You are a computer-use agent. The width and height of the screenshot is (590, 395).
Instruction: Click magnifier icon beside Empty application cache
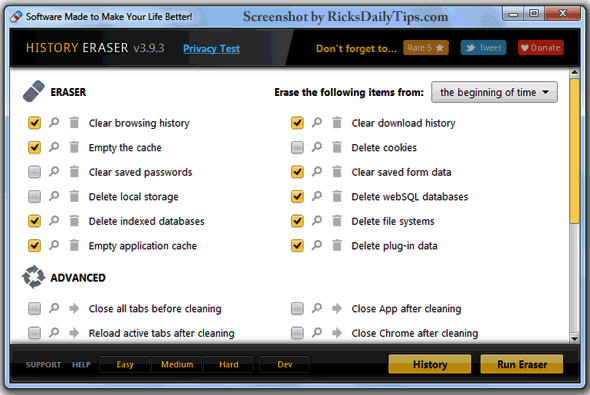pos(54,245)
